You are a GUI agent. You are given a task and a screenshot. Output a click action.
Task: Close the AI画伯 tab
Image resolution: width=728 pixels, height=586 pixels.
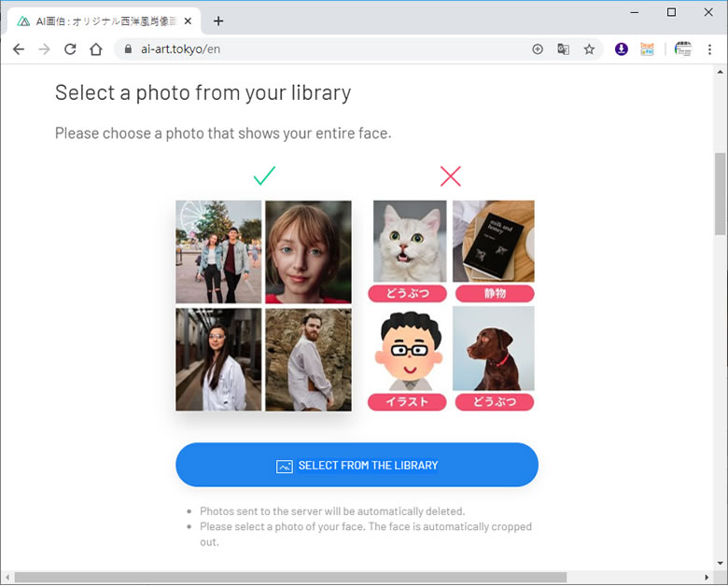[x=188, y=21]
